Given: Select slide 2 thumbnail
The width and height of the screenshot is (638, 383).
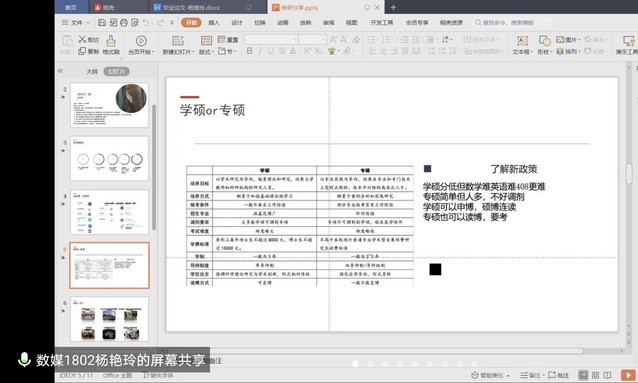Looking at the screenshot, I should click(109, 105).
